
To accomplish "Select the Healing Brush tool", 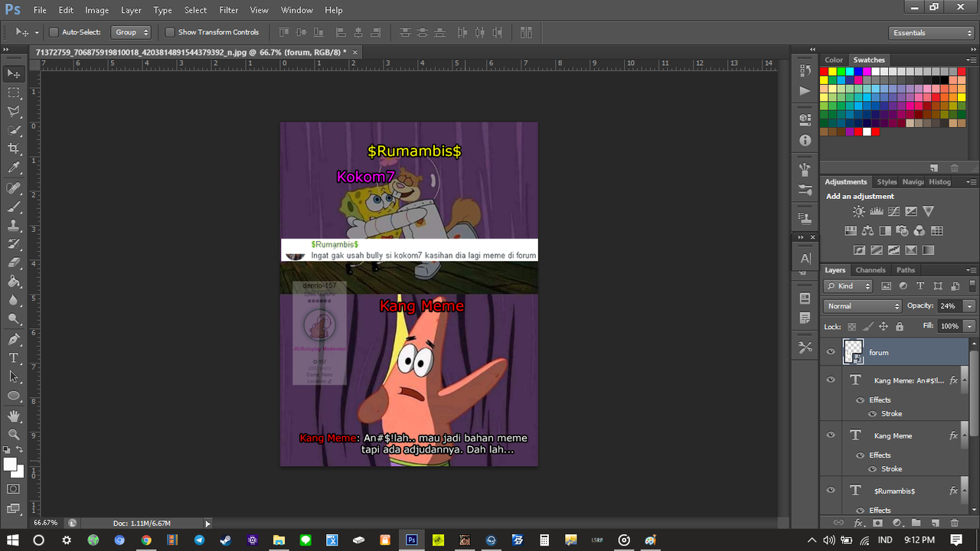I will pyautogui.click(x=14, y=188).
